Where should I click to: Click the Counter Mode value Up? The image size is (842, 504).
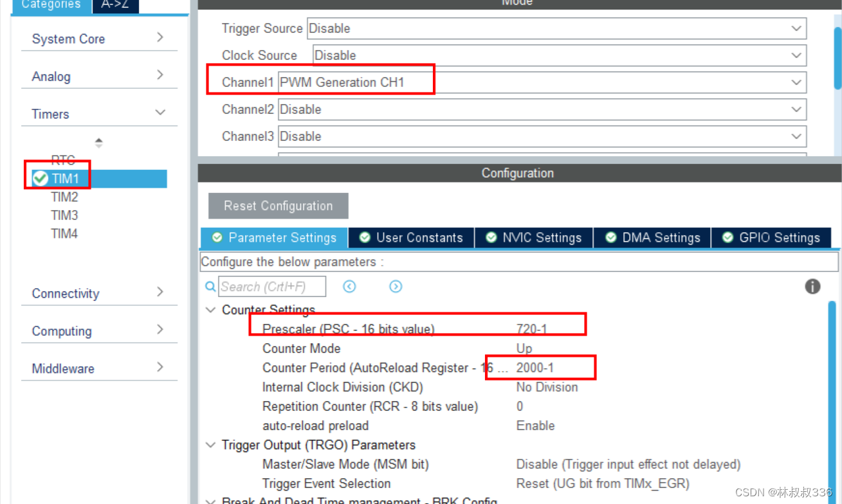coord(524,348)
